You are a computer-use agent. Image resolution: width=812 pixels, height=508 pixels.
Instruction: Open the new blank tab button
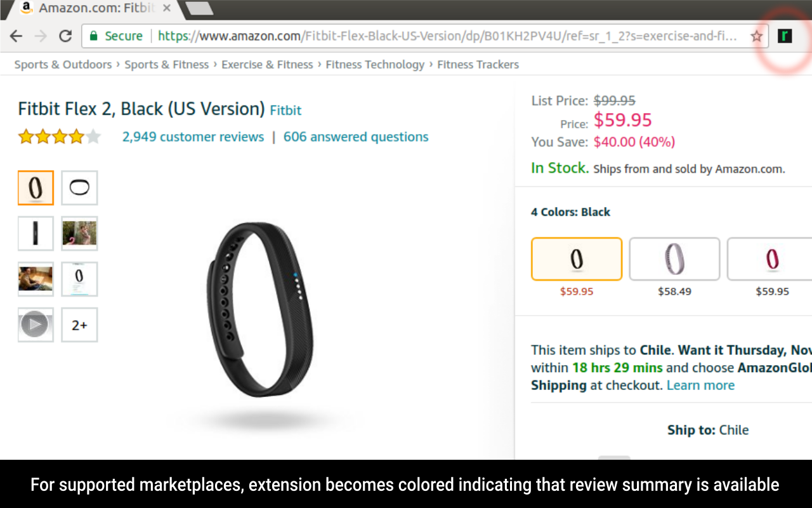(199, 8)
